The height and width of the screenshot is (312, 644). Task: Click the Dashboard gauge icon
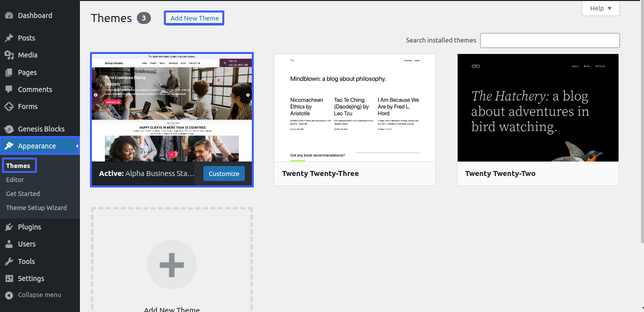9,15
